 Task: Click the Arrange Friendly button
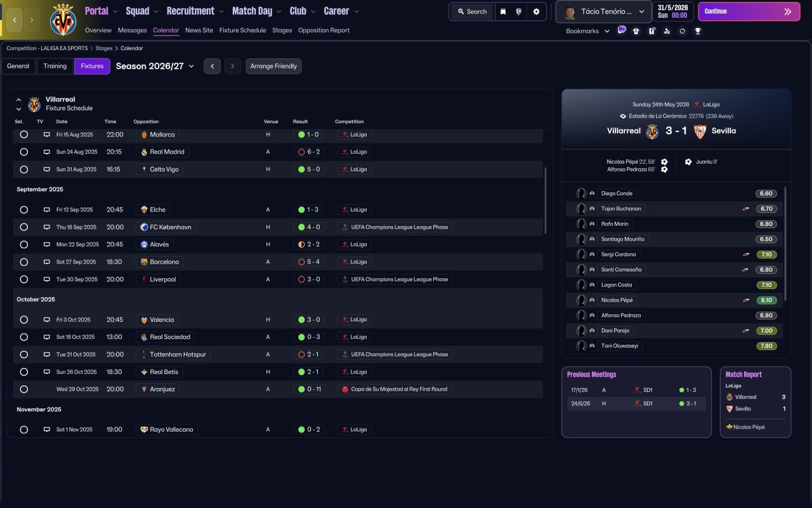[x=273, y=66]
